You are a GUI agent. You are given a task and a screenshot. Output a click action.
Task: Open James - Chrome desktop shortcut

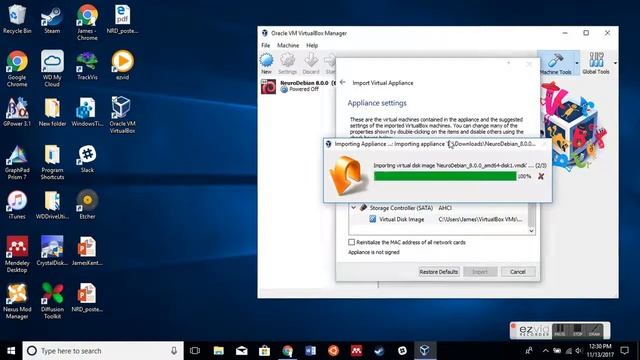[87, 22]
